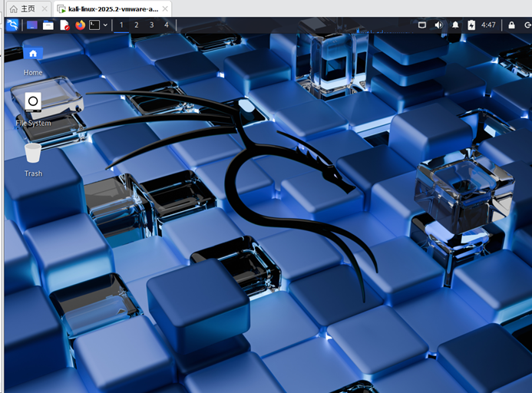The width and height of the screenshot is (532, 393).
Task: Switch to workspace 2
Action: pyautogui.click(x=137, y=25)
